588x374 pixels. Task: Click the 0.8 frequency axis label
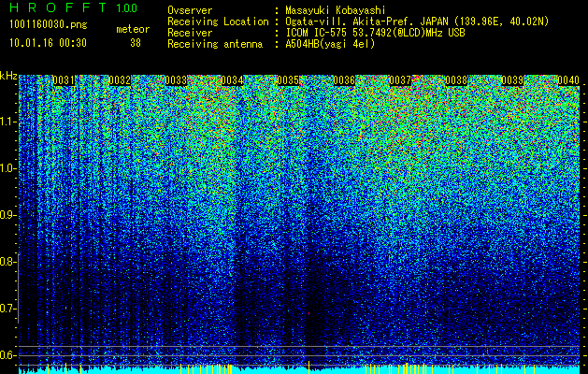coord(8,262)
